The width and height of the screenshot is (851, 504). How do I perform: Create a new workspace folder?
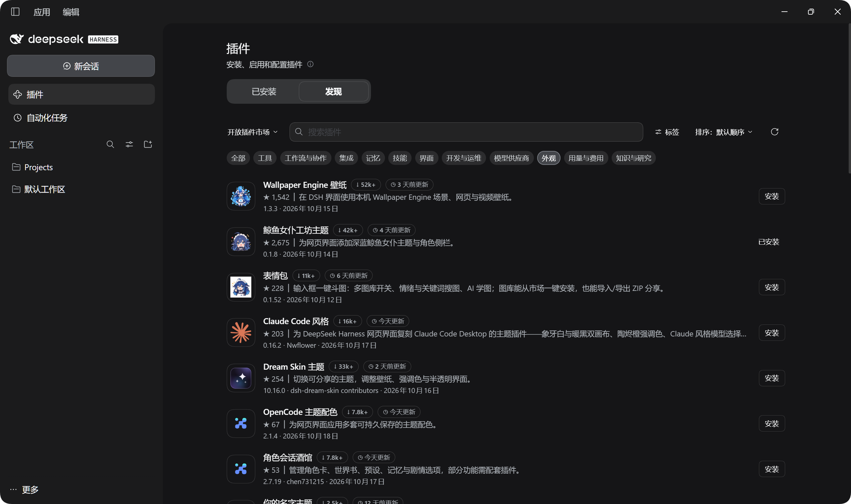coord(148,144)
